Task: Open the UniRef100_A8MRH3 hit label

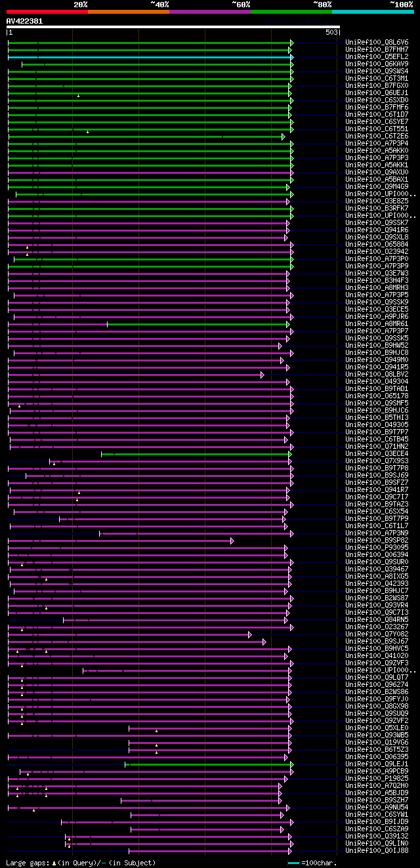Action: click(x=377, y=288)
